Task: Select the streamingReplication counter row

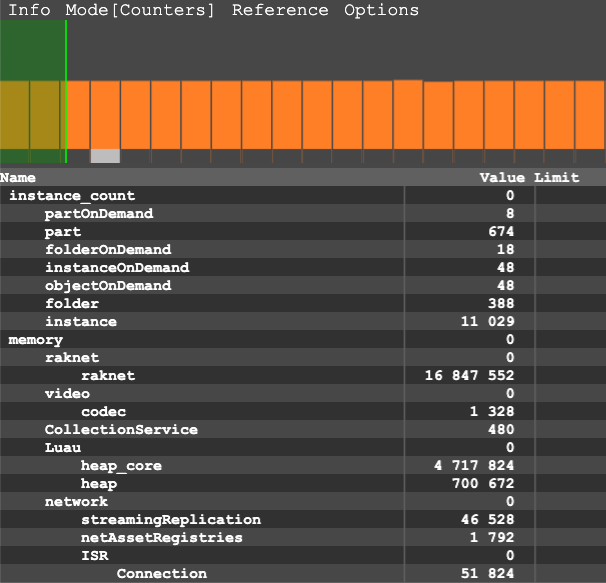Action: (x=303, y=519)
